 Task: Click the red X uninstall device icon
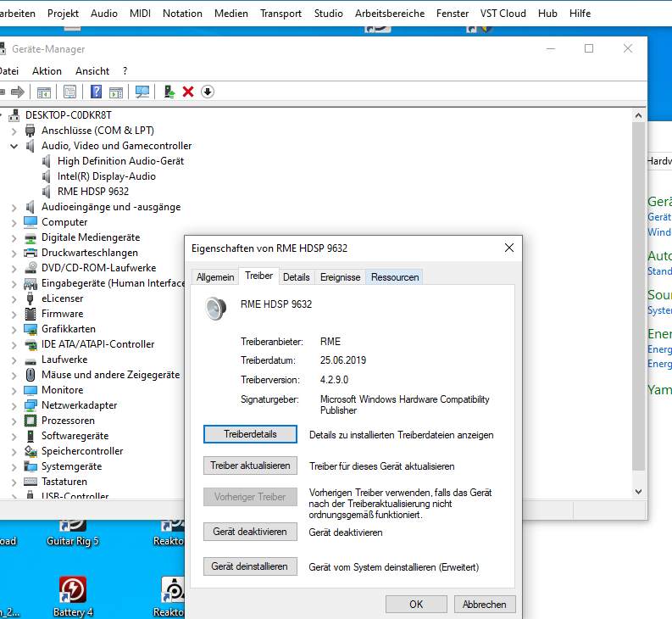(188, 92)
